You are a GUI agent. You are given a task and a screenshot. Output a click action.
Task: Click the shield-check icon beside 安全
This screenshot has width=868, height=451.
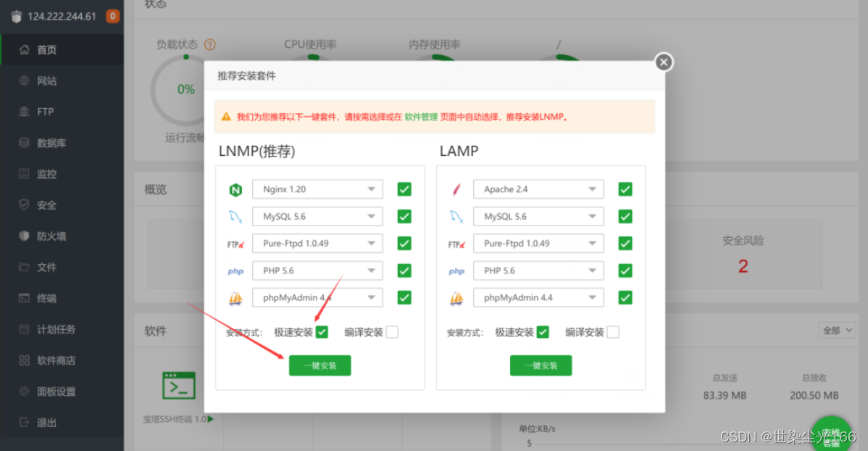click(24, 204)
